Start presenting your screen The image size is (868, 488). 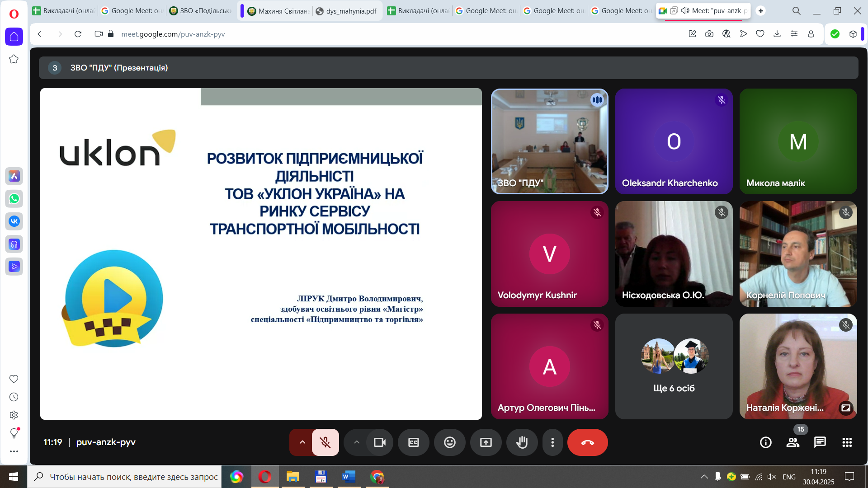pos(486,442)
